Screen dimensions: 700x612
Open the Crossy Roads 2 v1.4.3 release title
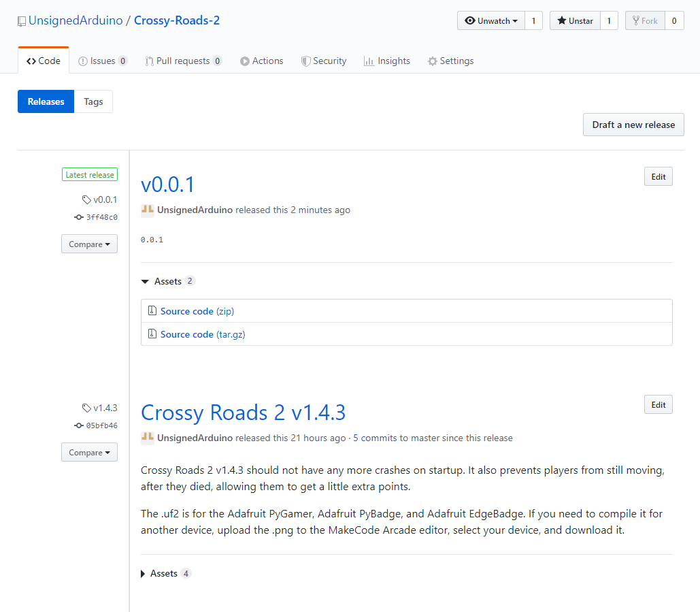(244, 413)
